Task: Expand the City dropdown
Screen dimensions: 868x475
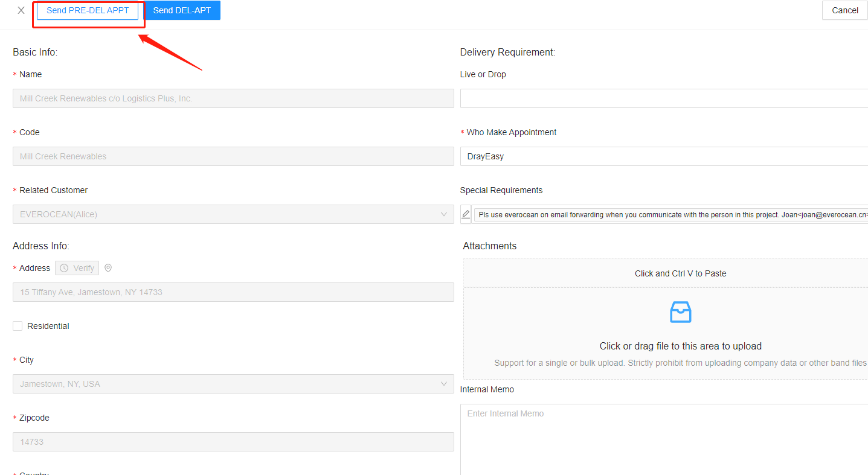Action: 233,384
